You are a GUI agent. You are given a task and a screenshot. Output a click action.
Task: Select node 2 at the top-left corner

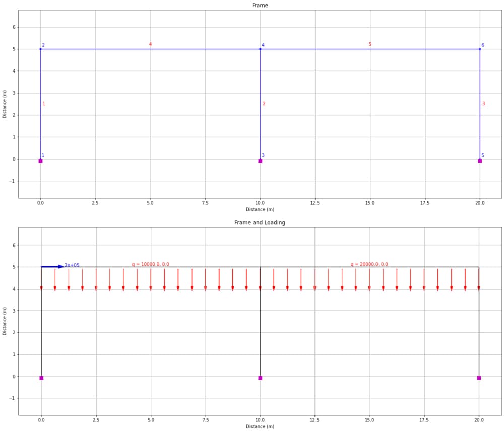coord(40,49)
